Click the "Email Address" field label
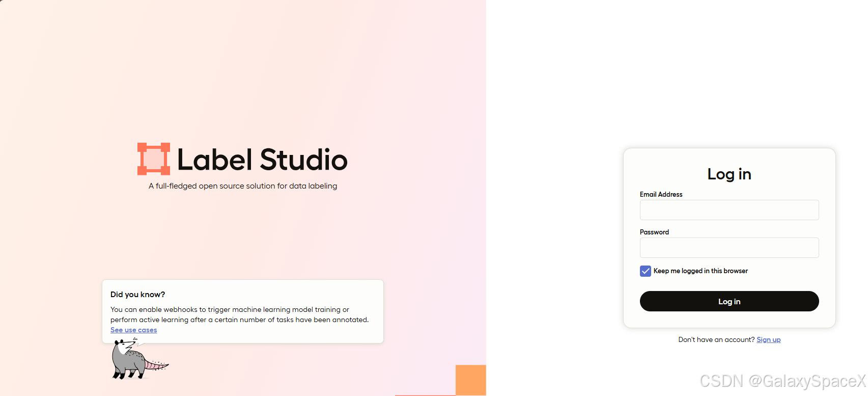Viewport: 868px width, 396px height. coord(661,194)
